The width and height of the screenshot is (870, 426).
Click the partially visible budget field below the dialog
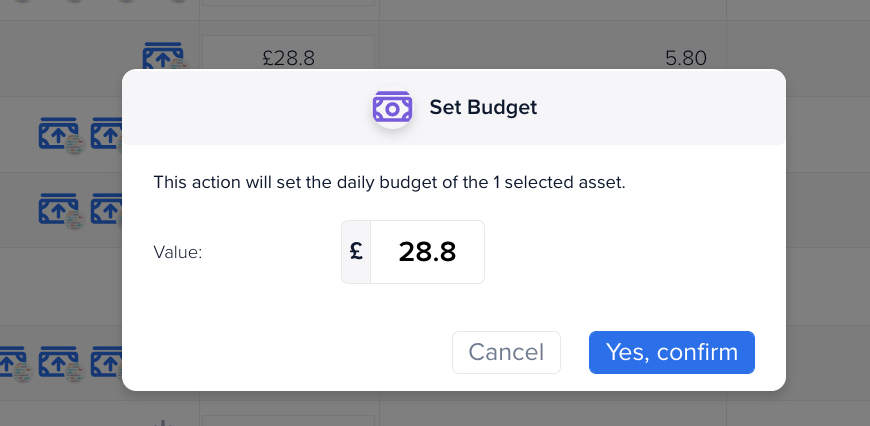(288, 420)
